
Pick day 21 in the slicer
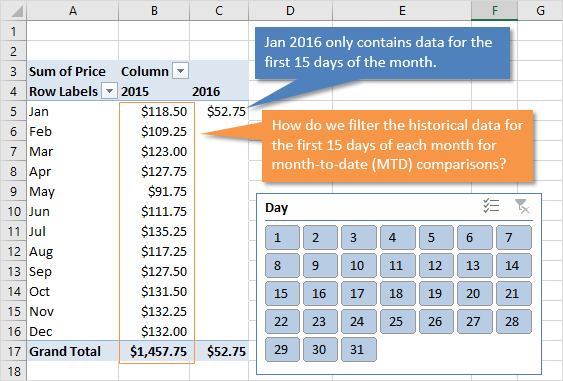click(514, 293)
